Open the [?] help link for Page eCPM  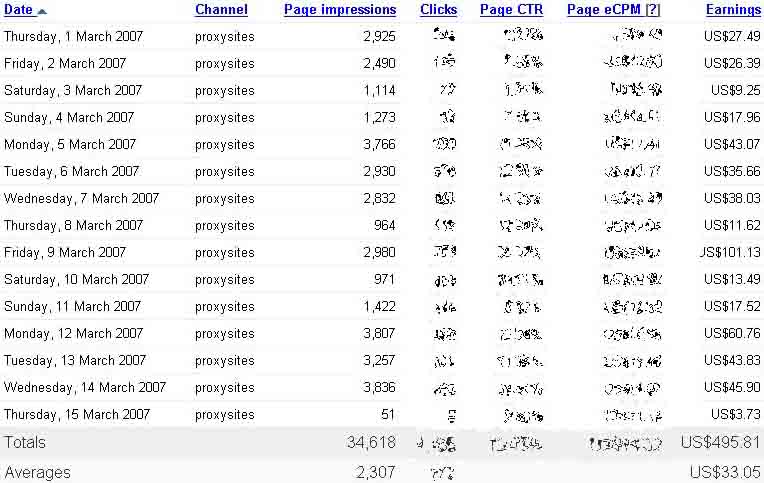(653, 10)
